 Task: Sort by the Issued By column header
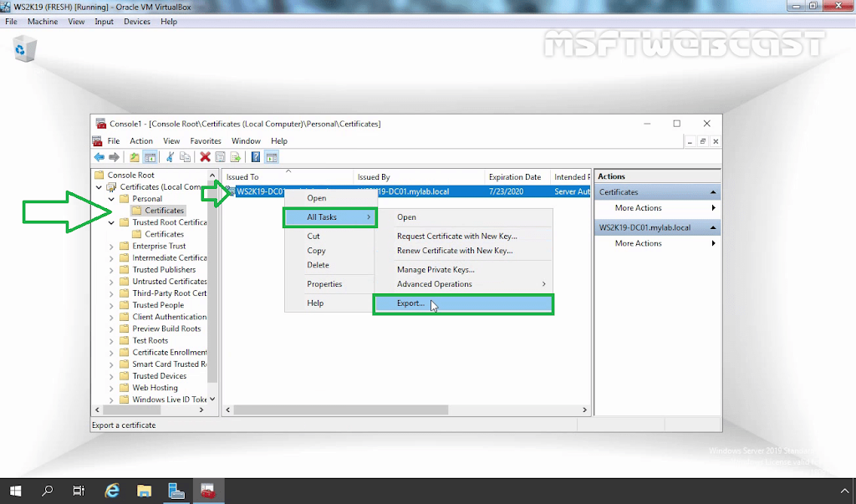click(x=419, y=177)
